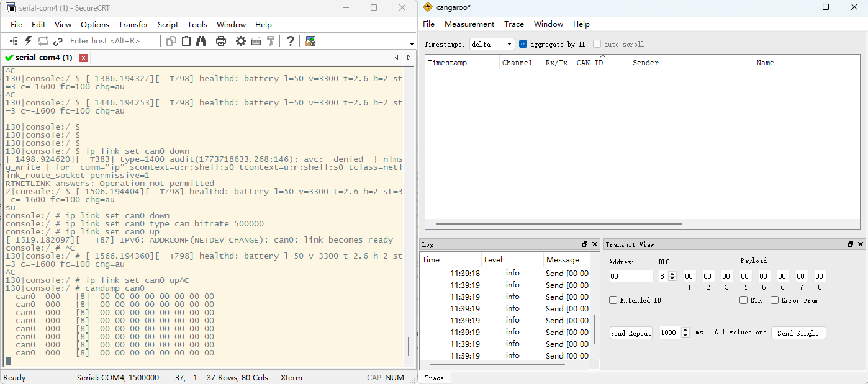Screen dimensions: 868x384
Task: Toggle the aggregate by ID checkbox
Action: 523,44
